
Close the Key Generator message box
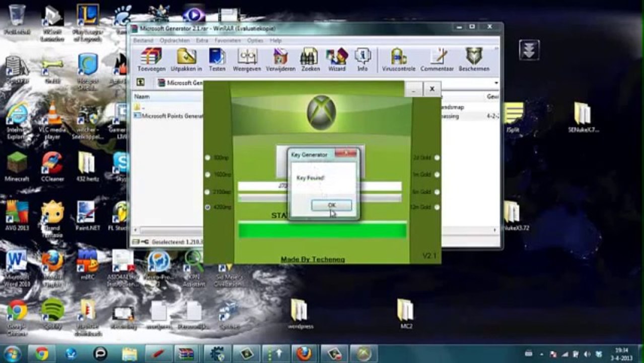click(345, 153)
